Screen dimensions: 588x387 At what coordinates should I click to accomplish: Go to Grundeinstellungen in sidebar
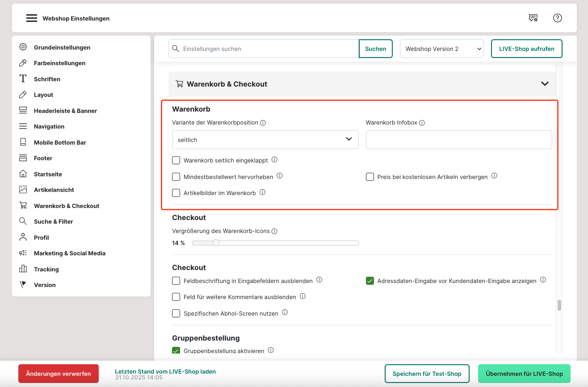[62, 47]
